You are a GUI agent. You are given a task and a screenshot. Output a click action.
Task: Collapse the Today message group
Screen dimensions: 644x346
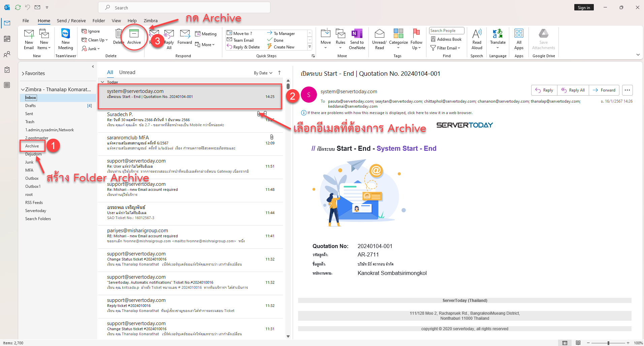[x=102, y=82]
